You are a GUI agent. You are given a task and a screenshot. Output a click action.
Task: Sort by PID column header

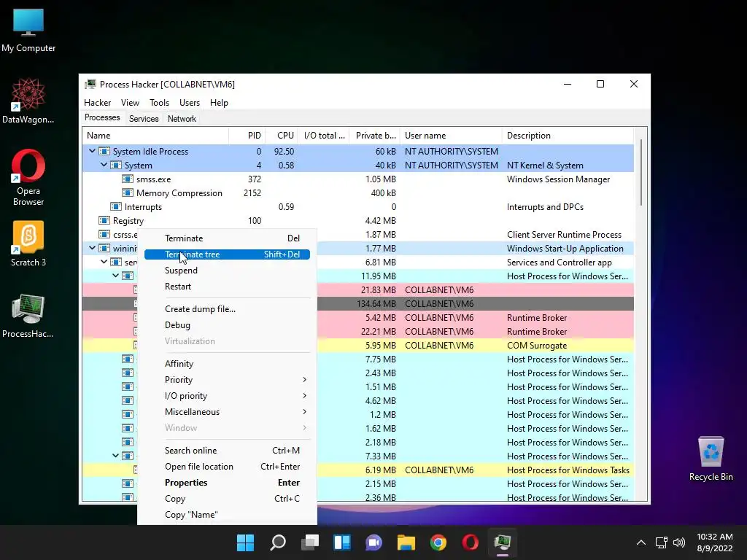(x=247, y=136)
